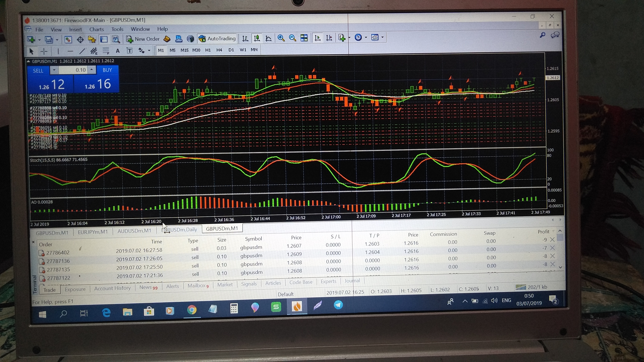
Task: Switch chart to candlestick mode
Action: click(257, 38)
